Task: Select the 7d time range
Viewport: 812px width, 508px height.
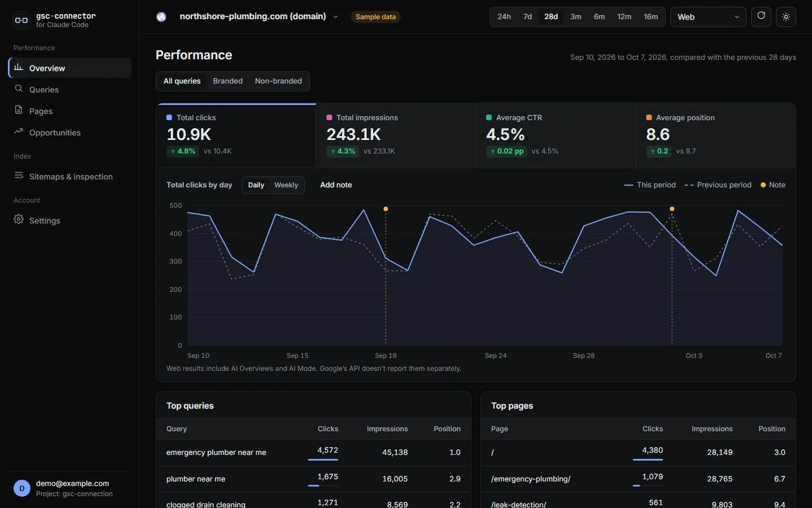Action: [x=528, y=17]
